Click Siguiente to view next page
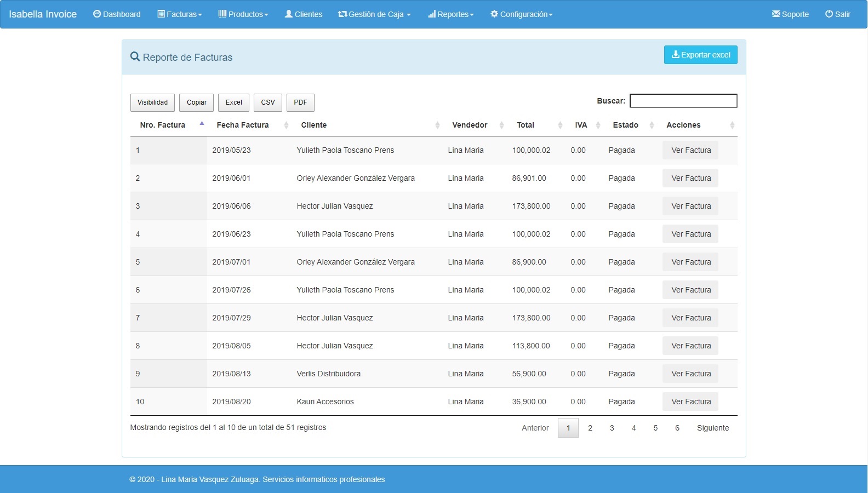This screenshot has width=868, height=493. (712, 428)
